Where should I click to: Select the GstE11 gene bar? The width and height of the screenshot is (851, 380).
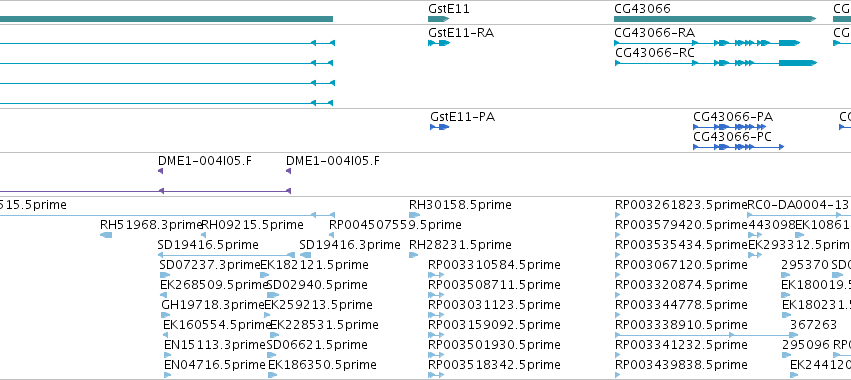439,19
